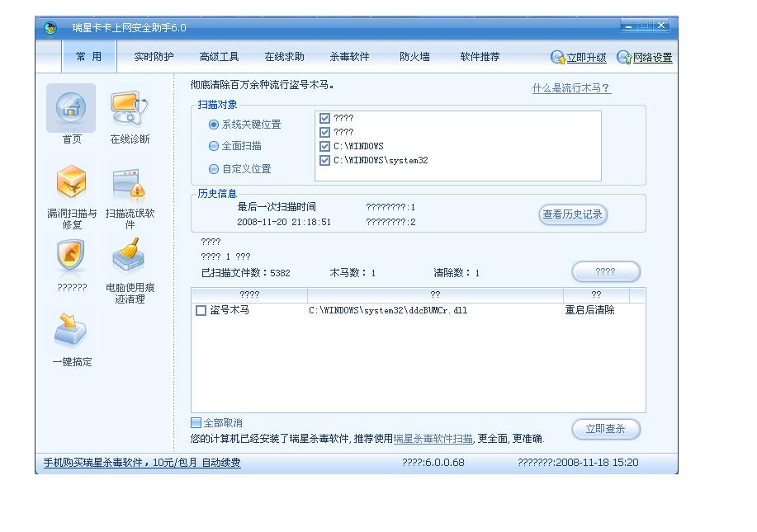Open the 在线求助 tab
The image size is (757, 532).
(x=284, y=57)
